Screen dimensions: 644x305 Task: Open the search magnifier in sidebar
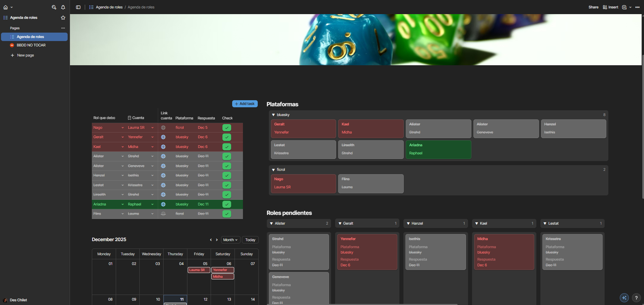click(x=54, y=7)
